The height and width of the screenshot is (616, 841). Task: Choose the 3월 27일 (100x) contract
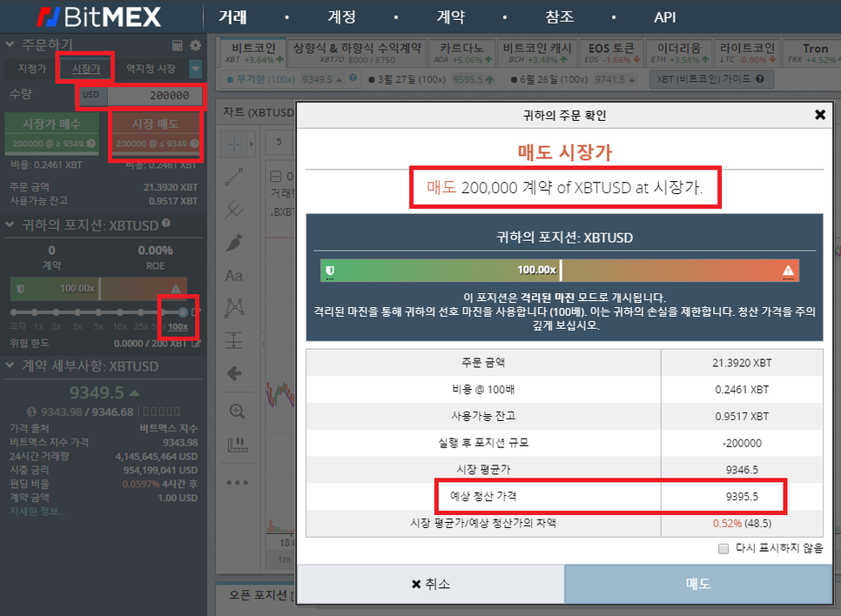[x=432, y=79]
